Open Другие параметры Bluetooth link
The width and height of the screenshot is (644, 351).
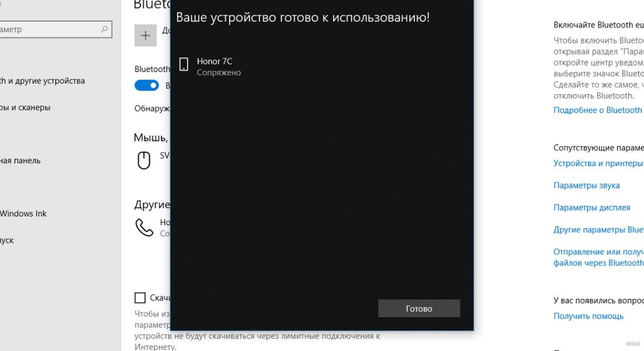click(599, 230)
